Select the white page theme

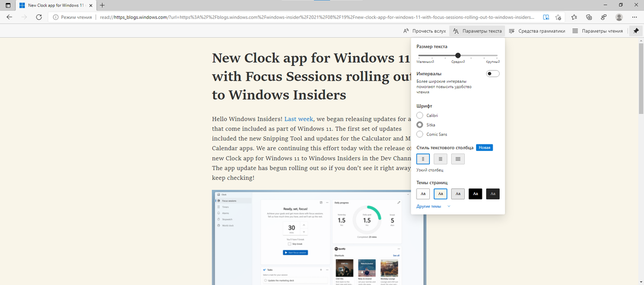(x=423, y=193)
